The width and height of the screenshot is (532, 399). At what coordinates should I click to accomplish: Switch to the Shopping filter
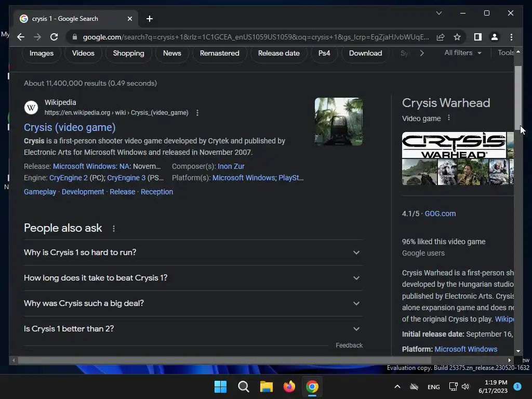point(129,54)
